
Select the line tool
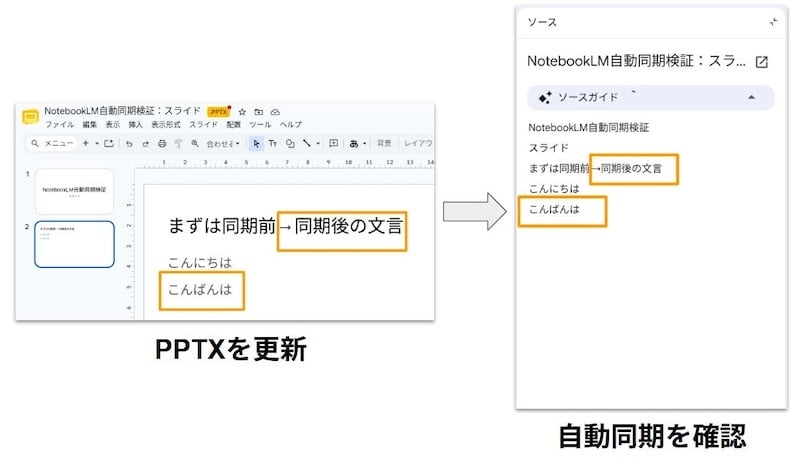pos(307,144)
